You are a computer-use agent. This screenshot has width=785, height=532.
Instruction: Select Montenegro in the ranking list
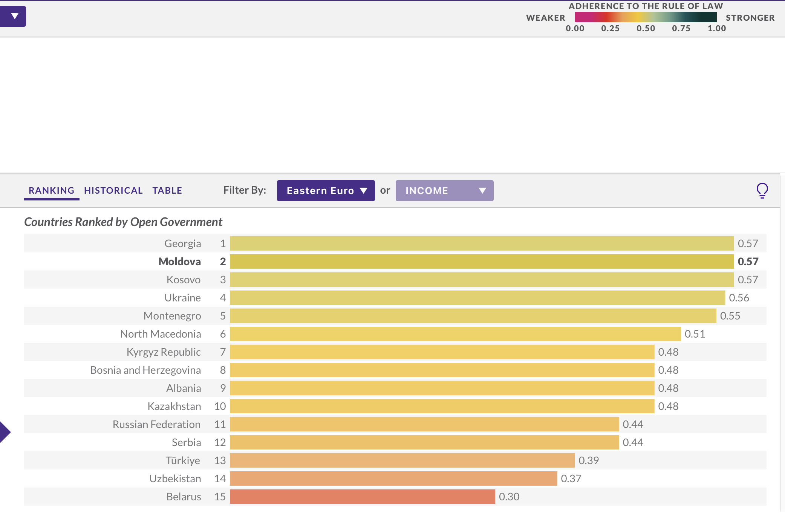point(172,316)
